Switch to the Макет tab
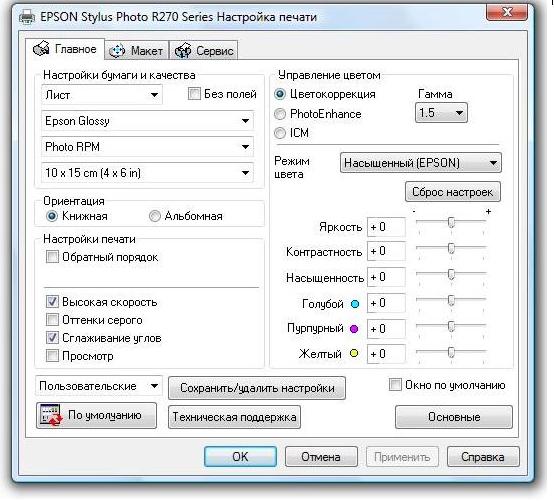 (137, 51)
